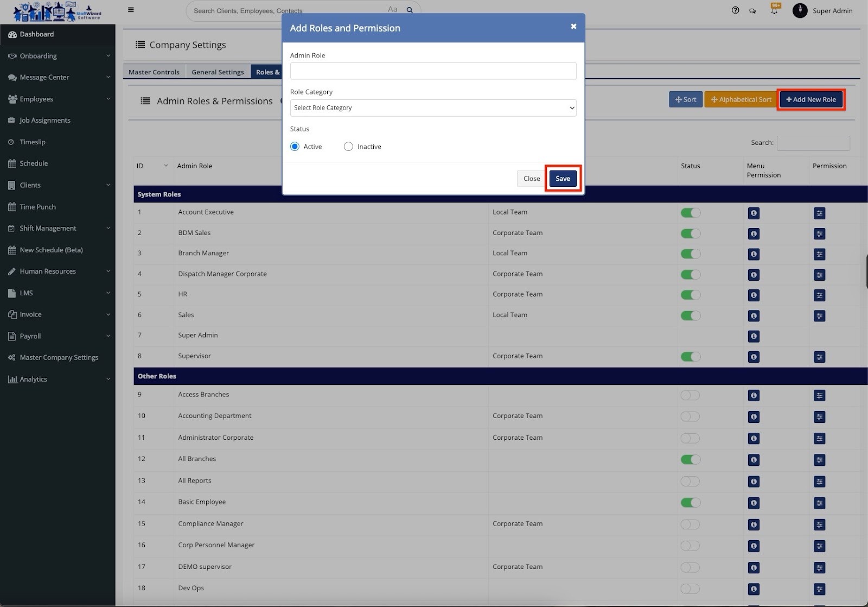
Task: Open permission settings icon for Supervisor
Action: 819,357
